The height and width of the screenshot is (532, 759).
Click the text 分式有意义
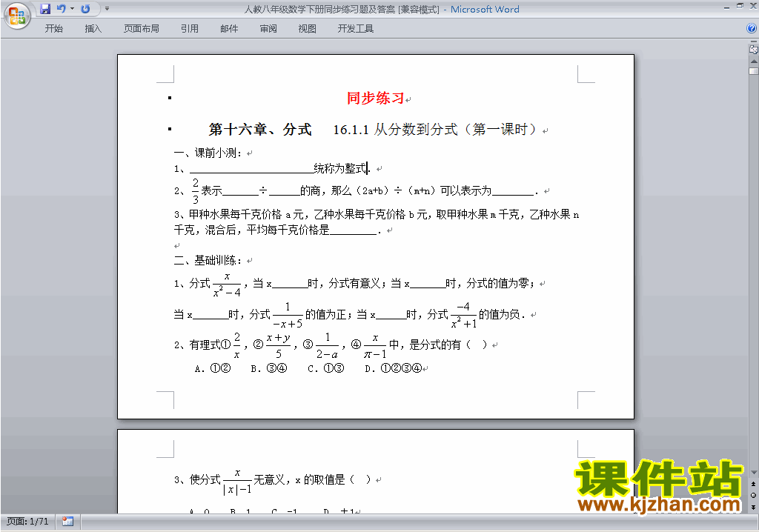[x=354, y=283]
